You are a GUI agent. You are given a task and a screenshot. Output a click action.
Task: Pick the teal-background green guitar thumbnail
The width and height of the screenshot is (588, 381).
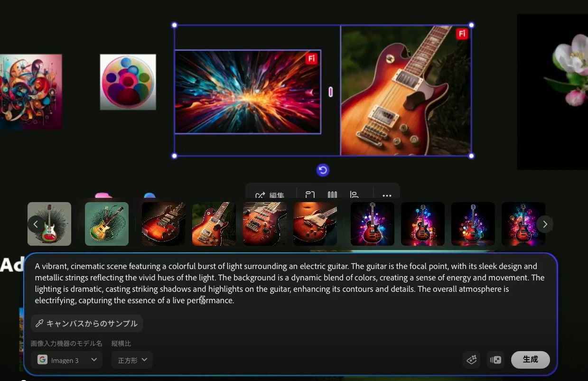pos(107,224)
